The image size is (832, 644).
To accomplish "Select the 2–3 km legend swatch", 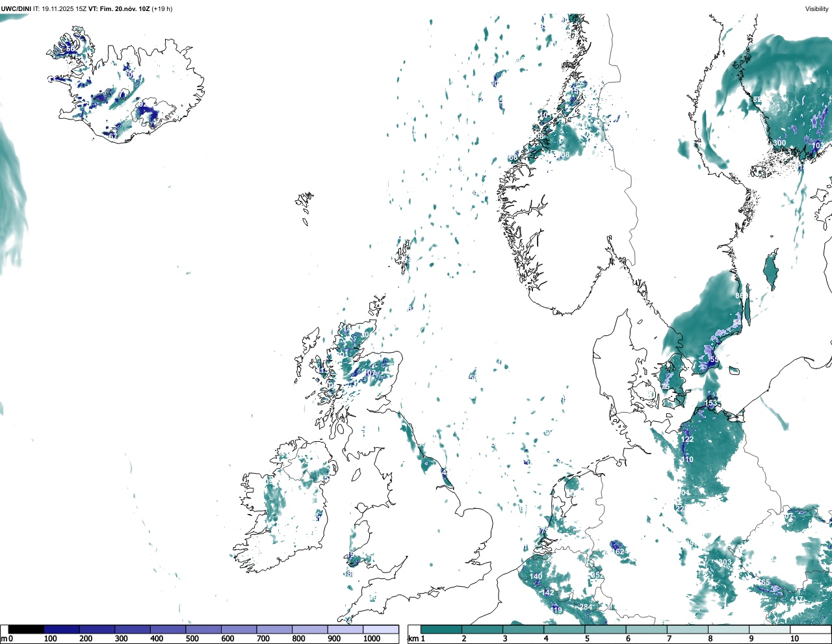I will pyautogui.click(x=482, y=630).
